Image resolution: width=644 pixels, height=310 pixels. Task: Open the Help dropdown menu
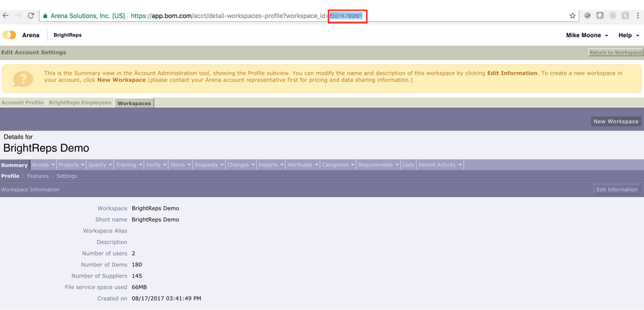pos(629,35)
